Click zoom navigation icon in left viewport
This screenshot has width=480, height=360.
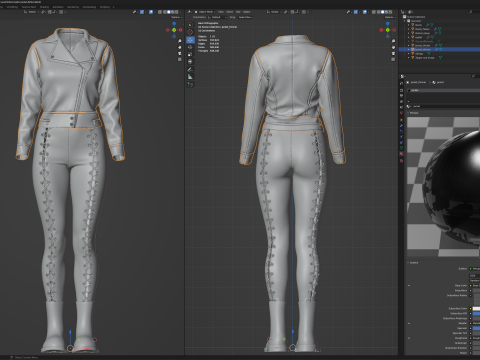(x=180, y=41)
